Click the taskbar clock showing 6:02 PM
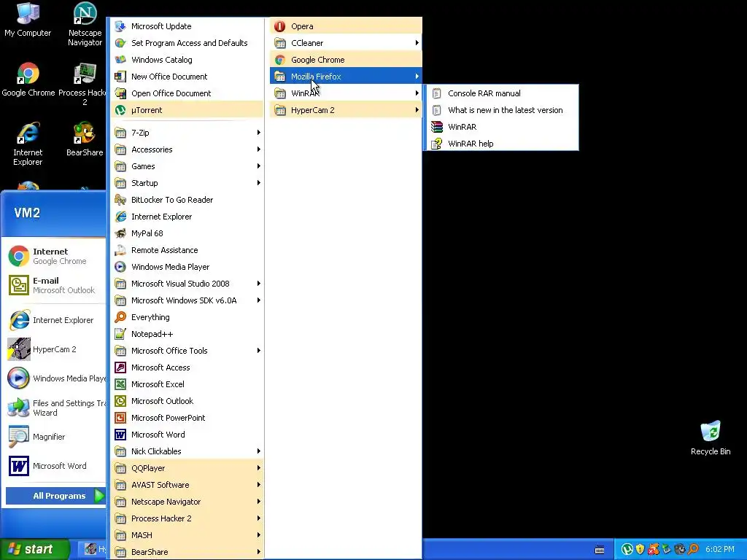Viewport: 747px width, 560px height. click(x=720, y=550)
